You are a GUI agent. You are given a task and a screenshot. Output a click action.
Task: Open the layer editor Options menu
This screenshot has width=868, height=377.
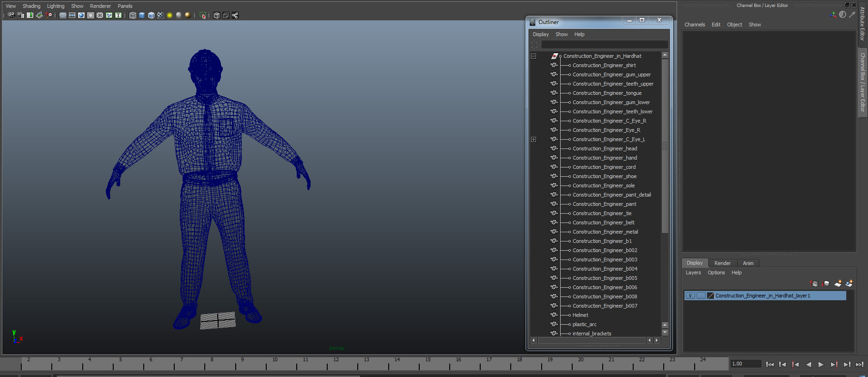tap(716, 272)
